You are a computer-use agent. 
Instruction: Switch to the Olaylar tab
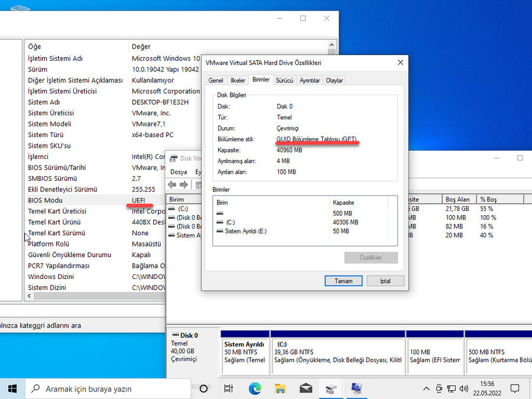click(334, 80)
